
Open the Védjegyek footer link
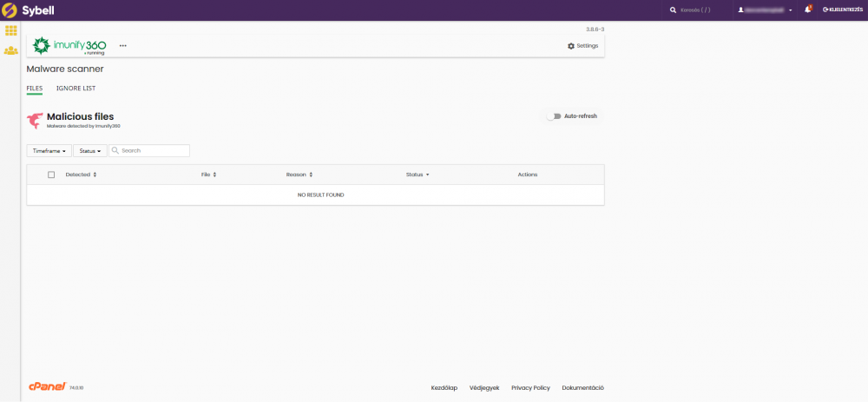pos(484,387)
